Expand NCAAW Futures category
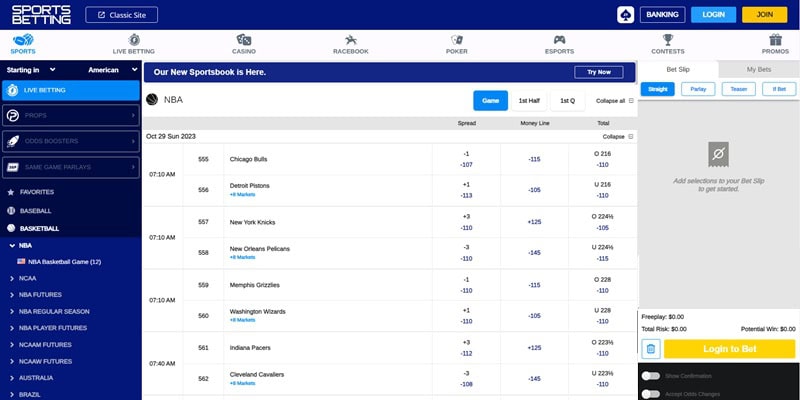This screenshot has height=400, width=800. point(12,362)
